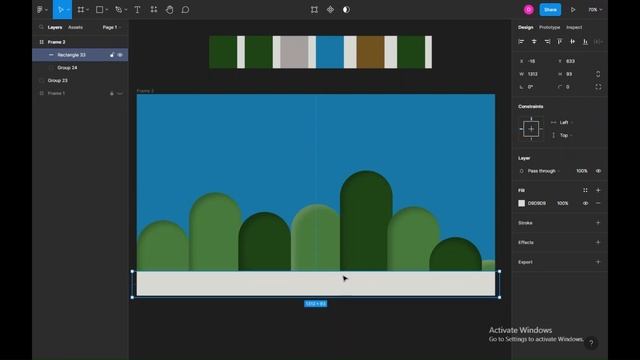
Task: Switch to the Assets tab
Action: (75, 27)
